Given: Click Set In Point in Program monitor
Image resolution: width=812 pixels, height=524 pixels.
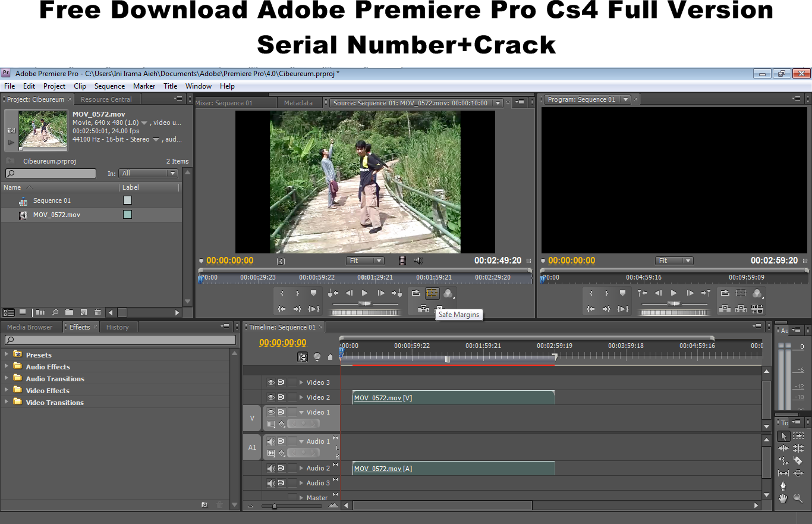Looking at the screenshot, I should pos(591,293).
